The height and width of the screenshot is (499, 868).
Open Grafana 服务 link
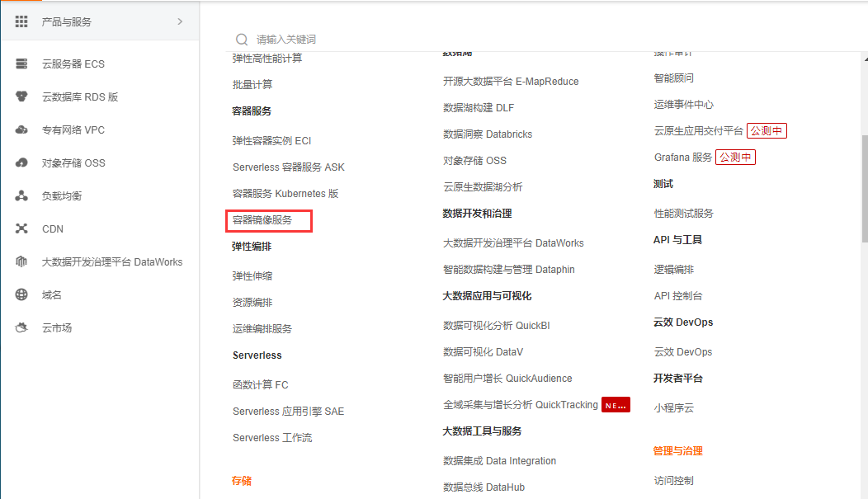click(683, 157)
